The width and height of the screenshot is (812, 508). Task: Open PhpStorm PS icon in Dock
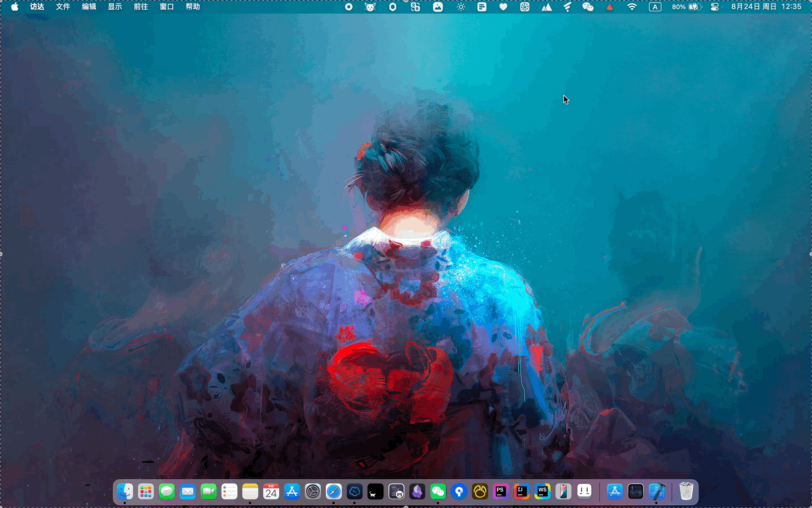[x=501, y=492]
